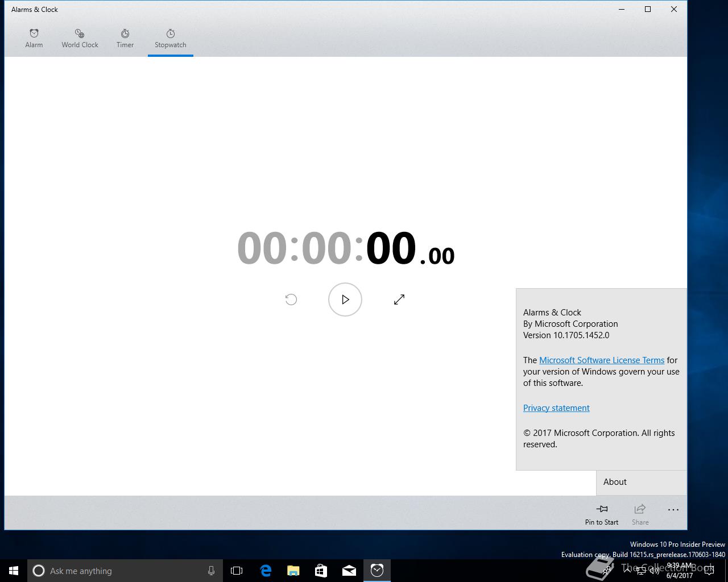This screenshot has height=582, width=728.
Task: Click the Cortana microphone icon
Action: [211, 571]
